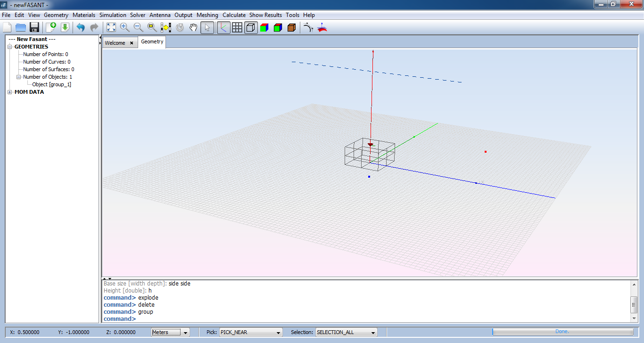Click the zoom to window magnifier icon

[x=152, y=27]
